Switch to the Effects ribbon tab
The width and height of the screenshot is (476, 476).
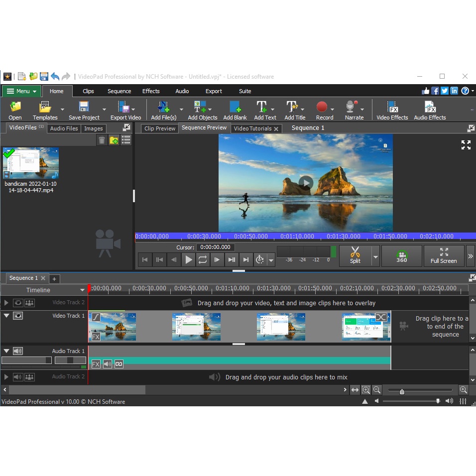click(x=151, y=91)
